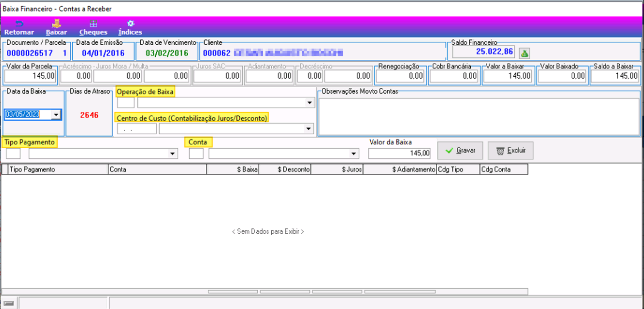This screenshot has height=309, width=644.
Task: Click the Observações Movto Contas text area
Action: tap(479, 117)
